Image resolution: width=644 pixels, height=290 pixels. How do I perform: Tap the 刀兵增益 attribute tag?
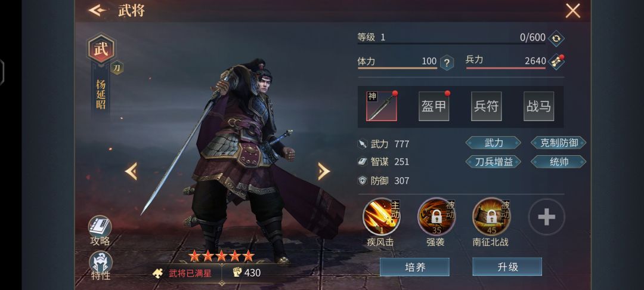[x=493, y=162]
